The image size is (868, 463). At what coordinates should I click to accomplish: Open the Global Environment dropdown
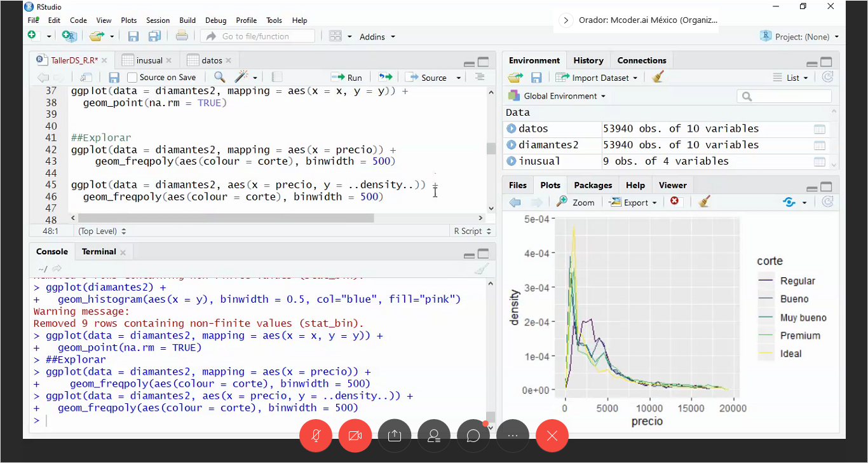point(557,96)
